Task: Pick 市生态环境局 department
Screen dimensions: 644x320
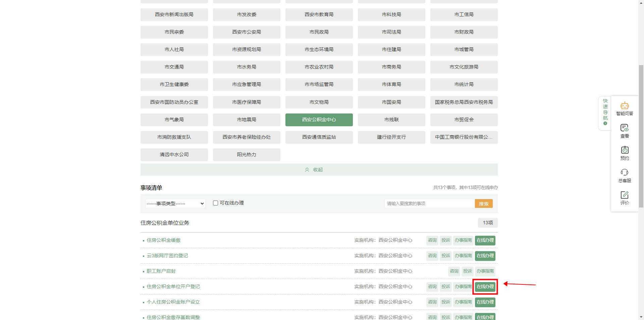Action: pos(319,49)
